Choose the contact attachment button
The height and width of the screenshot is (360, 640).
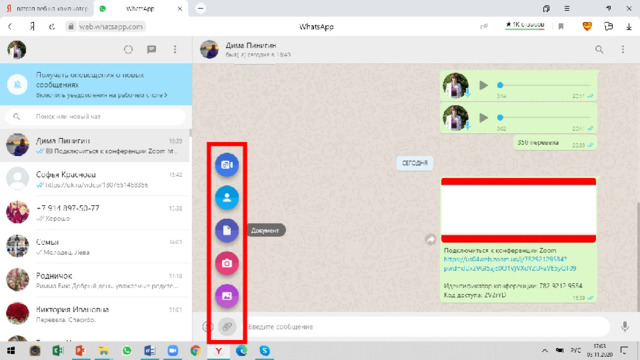click(x=227, y=198)
